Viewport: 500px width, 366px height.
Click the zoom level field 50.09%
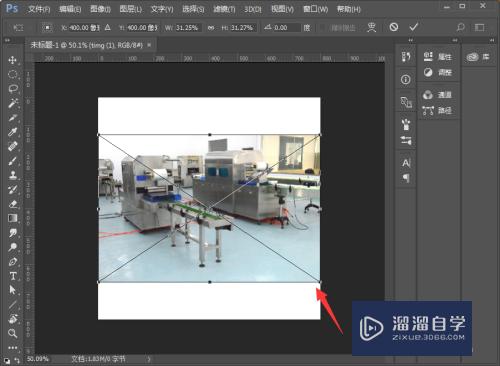38,359
